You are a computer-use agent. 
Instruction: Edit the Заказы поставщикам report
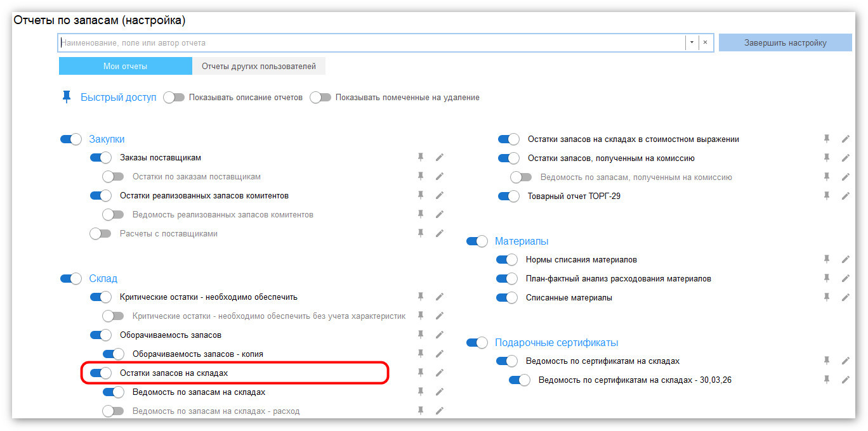coord(439,157)
